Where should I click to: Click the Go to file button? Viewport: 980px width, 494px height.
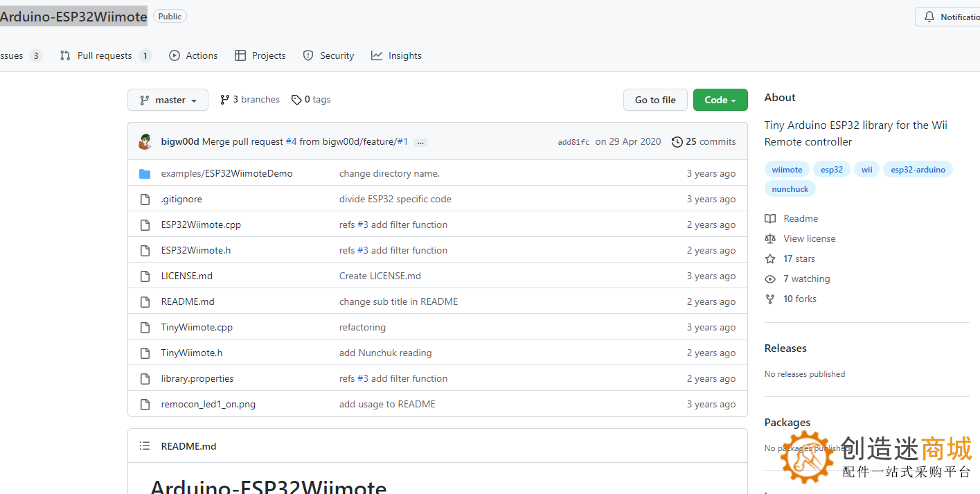(655, 100)
